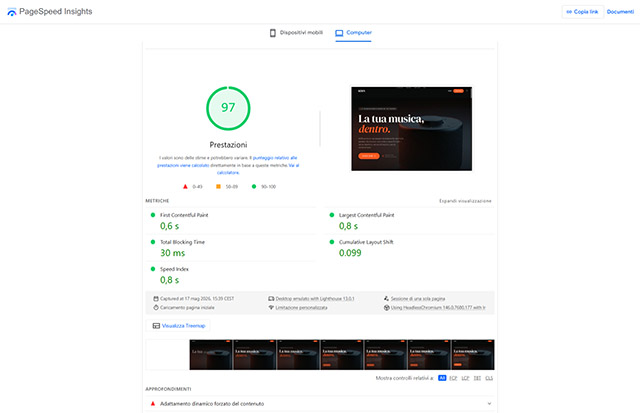
Task: Click the treemap icon in Visualizza Treemap
Action: click(156, 326)
